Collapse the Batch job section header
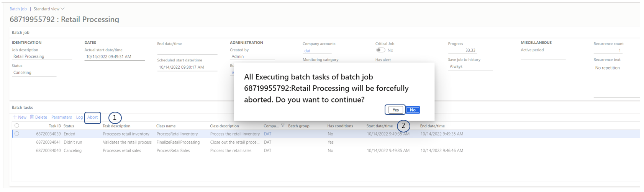 pos(20,33)
